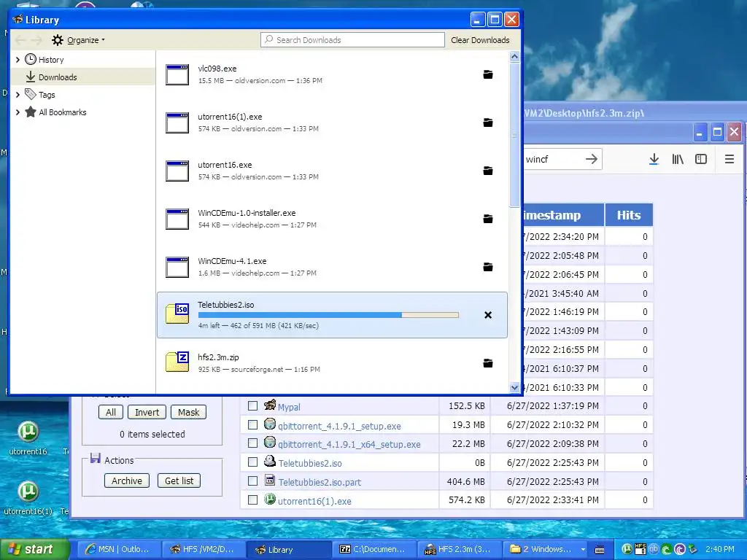
Task: Click the qbittorrent_4.1.9.1_x64_setup.exe link
Action: pyautogui.click(x=349, y=444)
